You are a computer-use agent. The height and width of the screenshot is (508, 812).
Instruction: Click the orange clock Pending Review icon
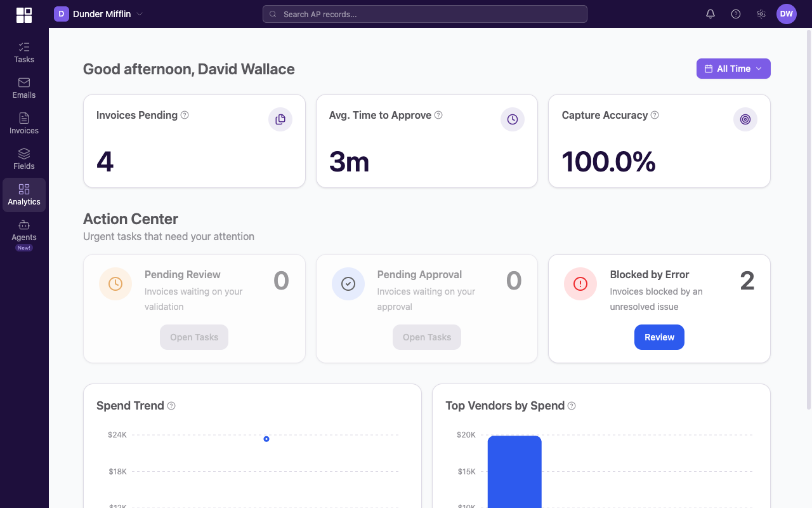pyautogui.click(x=115, y=284)
